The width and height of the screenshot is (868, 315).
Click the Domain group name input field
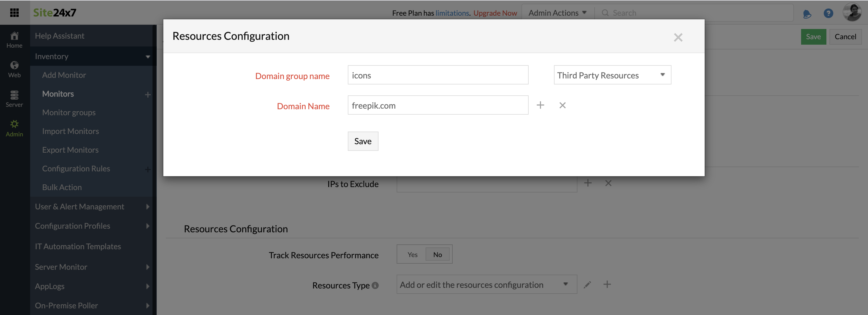pos(438,75)
